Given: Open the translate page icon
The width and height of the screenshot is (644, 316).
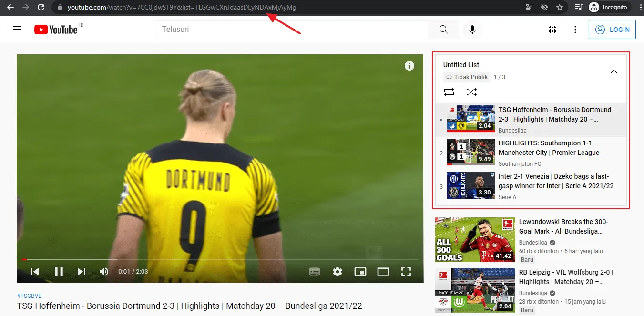Looking at the screenshot, I should [x=529, y=7].
